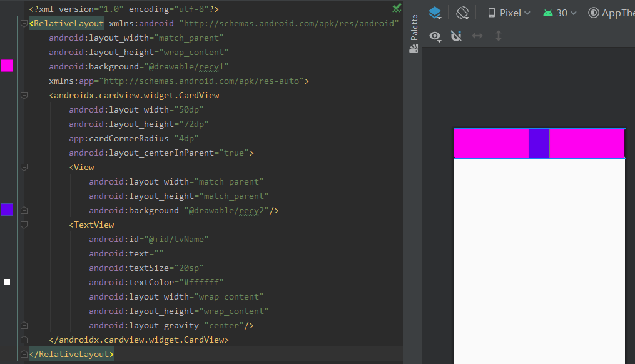Image resolution: width=635 pixels, height=364 pixels.
Task: Open the magenta recy1 gutter color swatch
Action: coord(7,66)
